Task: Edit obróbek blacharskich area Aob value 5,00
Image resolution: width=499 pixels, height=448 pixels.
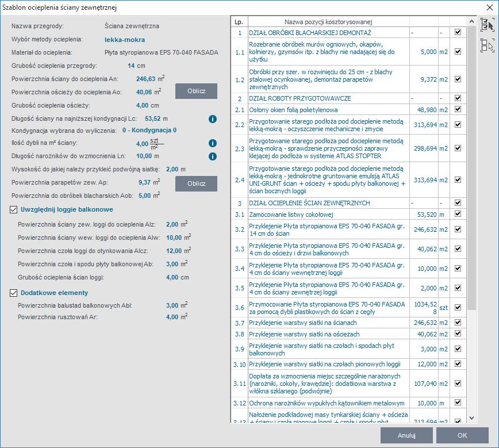Action: pos(144,196)
